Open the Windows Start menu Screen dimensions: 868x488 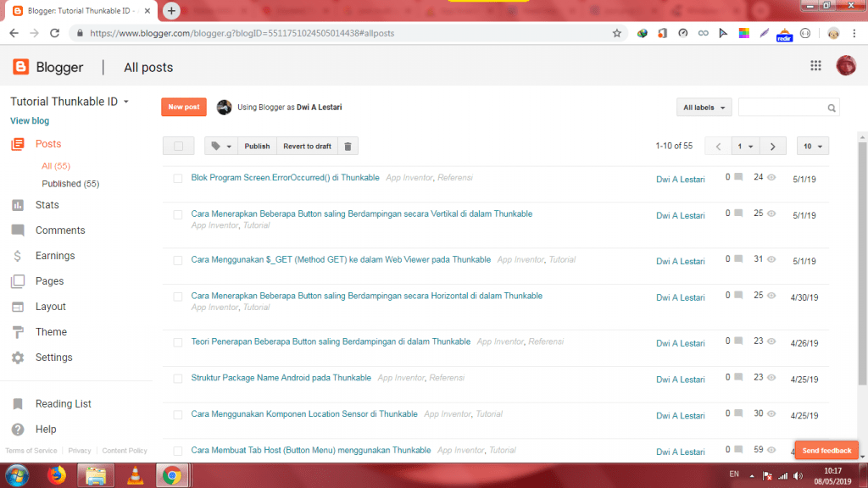(17, 475)
